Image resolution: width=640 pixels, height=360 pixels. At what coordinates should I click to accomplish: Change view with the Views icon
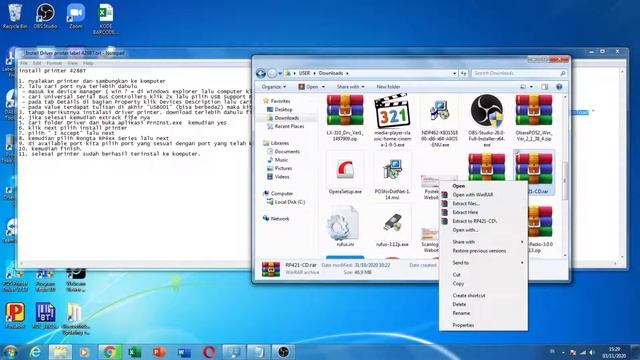[x=523, y=87]
